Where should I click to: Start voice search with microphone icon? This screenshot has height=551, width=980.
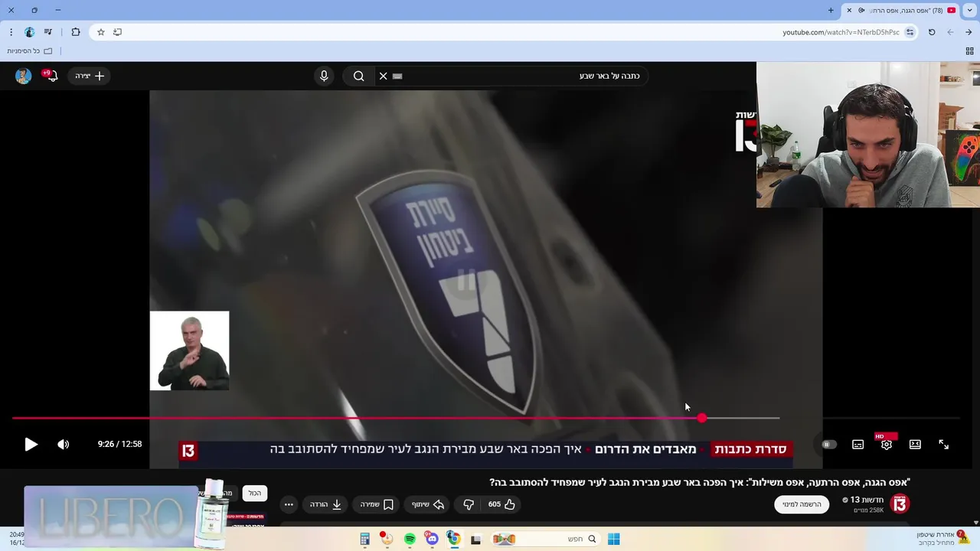[324, 76]
